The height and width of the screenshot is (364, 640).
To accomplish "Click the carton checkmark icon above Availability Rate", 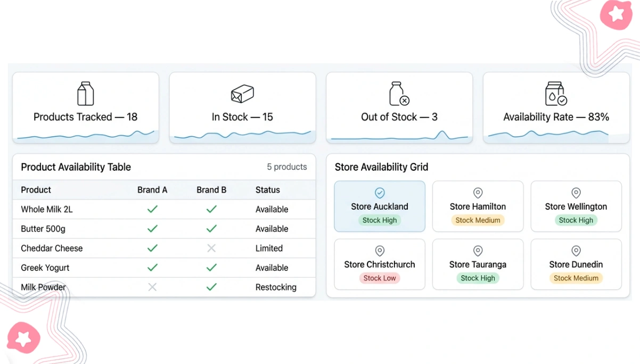I will tap(556, 94).
